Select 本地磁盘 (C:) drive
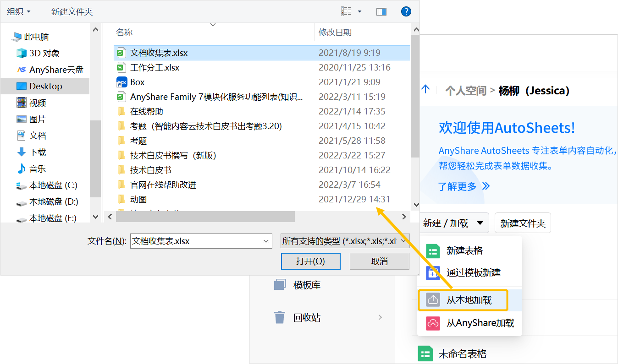The height and width of the screenshot is (364, 618). click(x=47, y=185)
